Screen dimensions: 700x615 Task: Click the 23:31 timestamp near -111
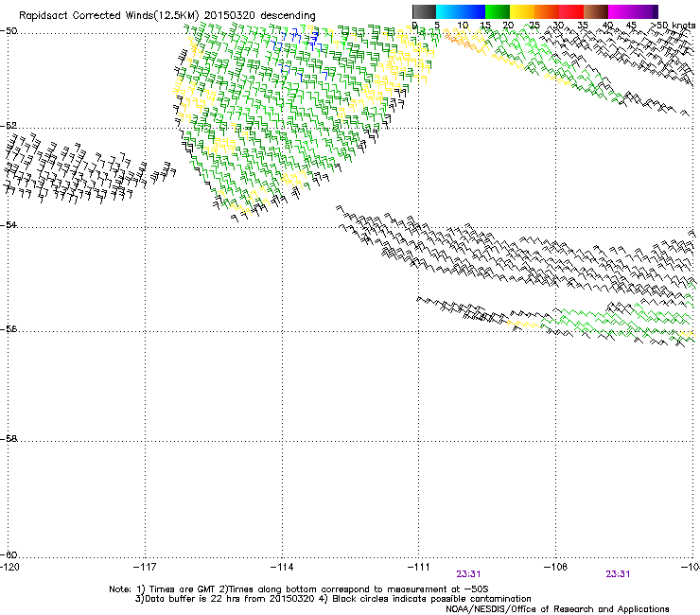(468, 574)
